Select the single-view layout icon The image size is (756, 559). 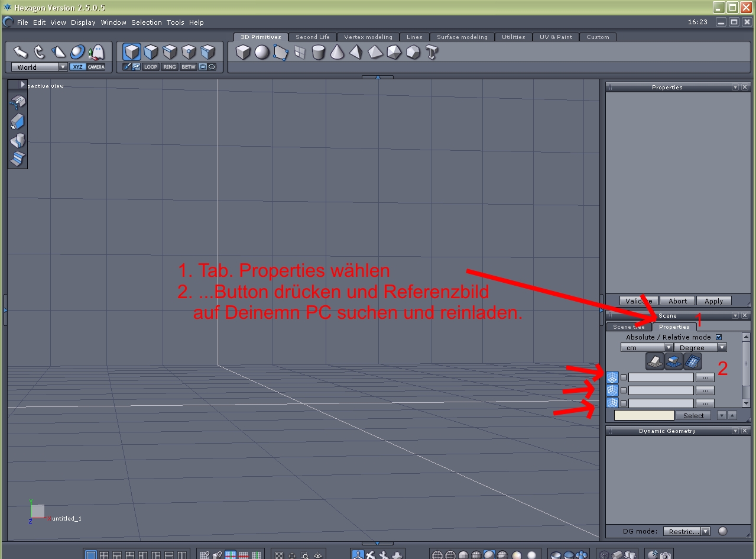[x=90, y=555]
